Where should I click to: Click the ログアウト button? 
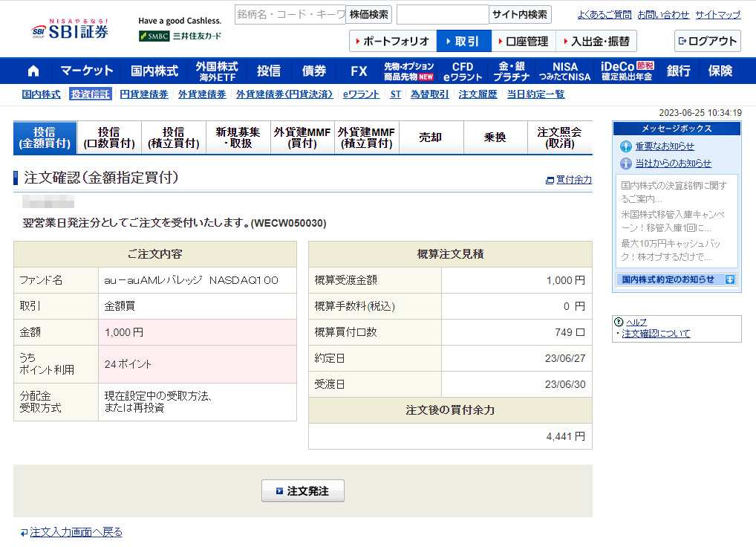[x=707, y=42]
